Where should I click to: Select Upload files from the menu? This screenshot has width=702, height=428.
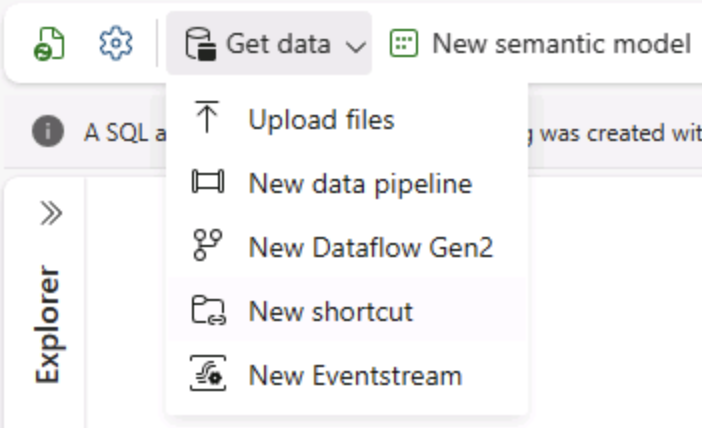point(321,120)
